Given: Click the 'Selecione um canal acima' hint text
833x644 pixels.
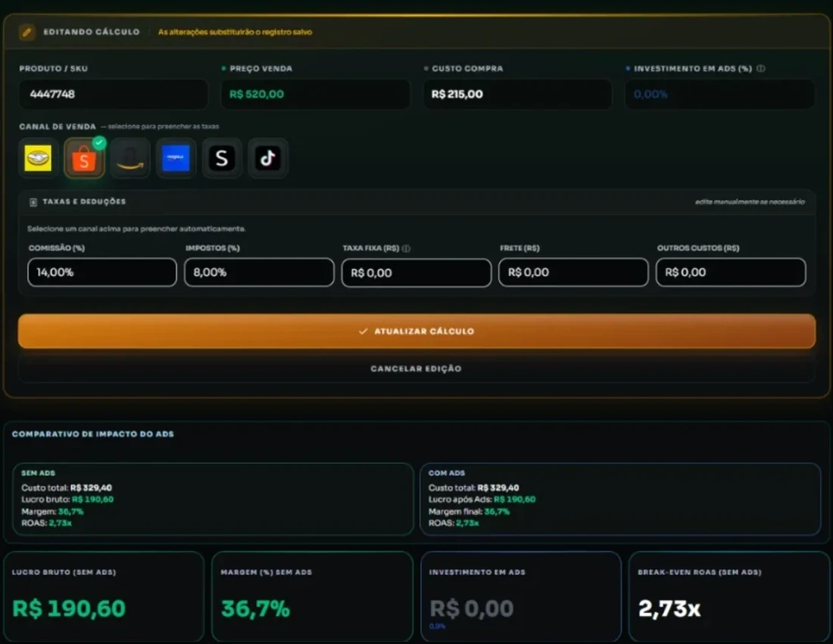Looking at the screenshot, I should coord(136,229).
